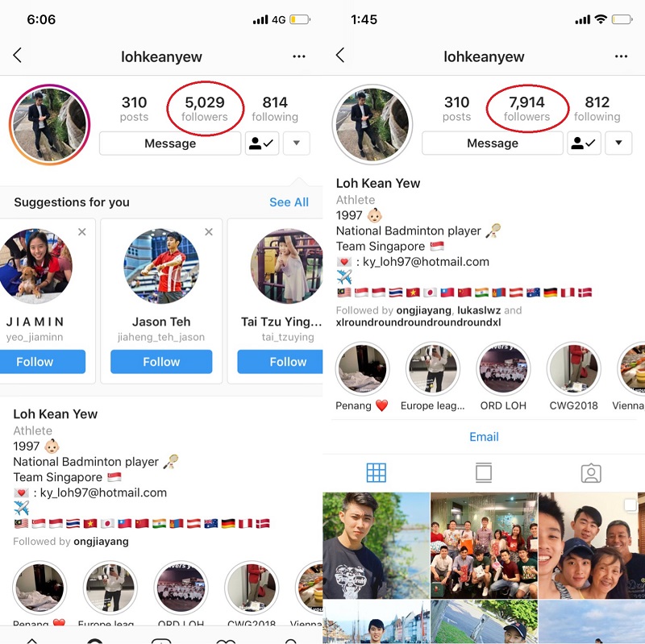Viewport: 645px width, 644px height.
Task: View the 7,914 followers list
Action: (x=526, y=109)
